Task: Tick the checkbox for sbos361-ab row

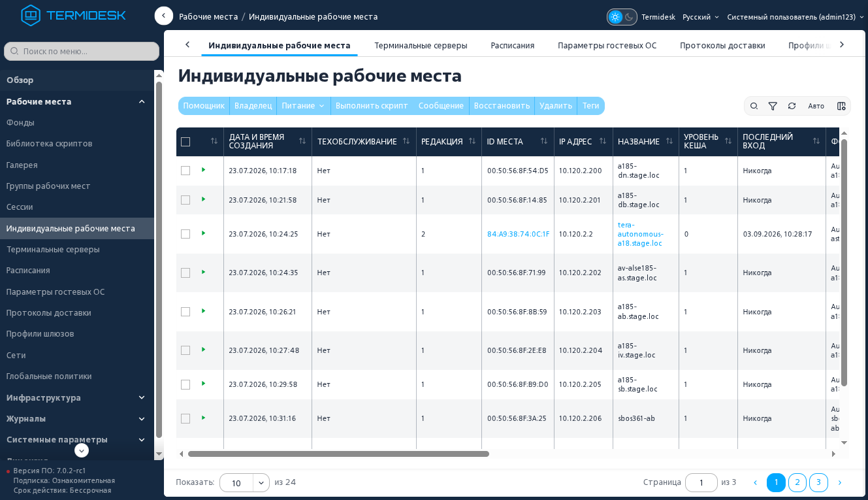Action: click(x=185, y=418)
